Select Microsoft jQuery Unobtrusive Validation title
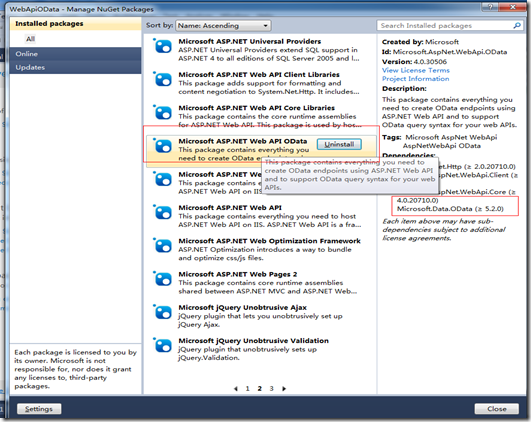531x422 pixels. point(253,341)
